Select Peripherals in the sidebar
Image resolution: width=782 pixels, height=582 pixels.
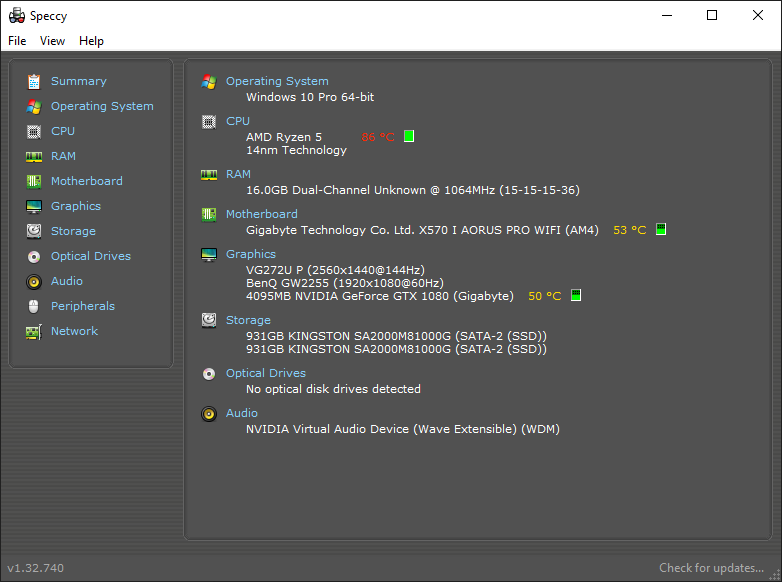(83, 306)
